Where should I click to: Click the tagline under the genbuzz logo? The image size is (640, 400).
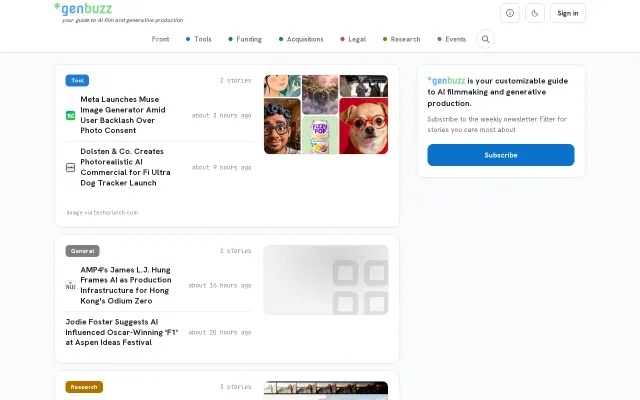122,20
